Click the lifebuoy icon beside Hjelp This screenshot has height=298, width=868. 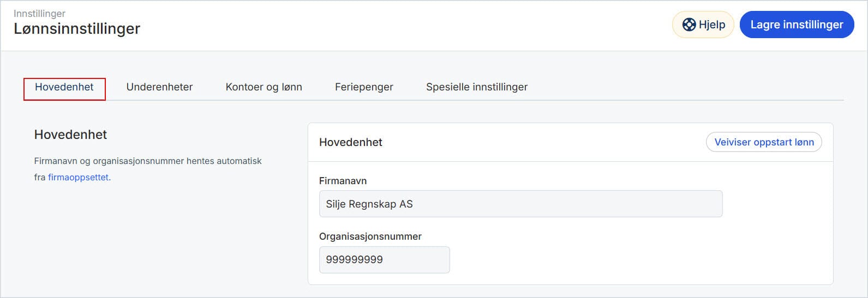[x=689, y=25]
